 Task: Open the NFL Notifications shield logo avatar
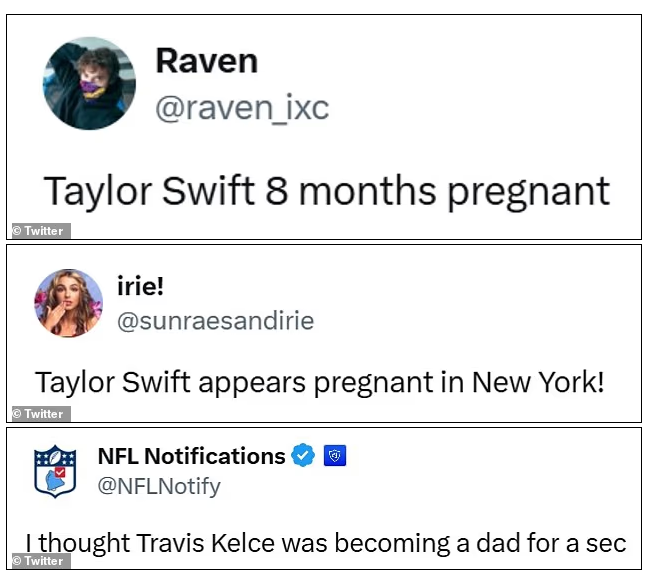point(55,471)
